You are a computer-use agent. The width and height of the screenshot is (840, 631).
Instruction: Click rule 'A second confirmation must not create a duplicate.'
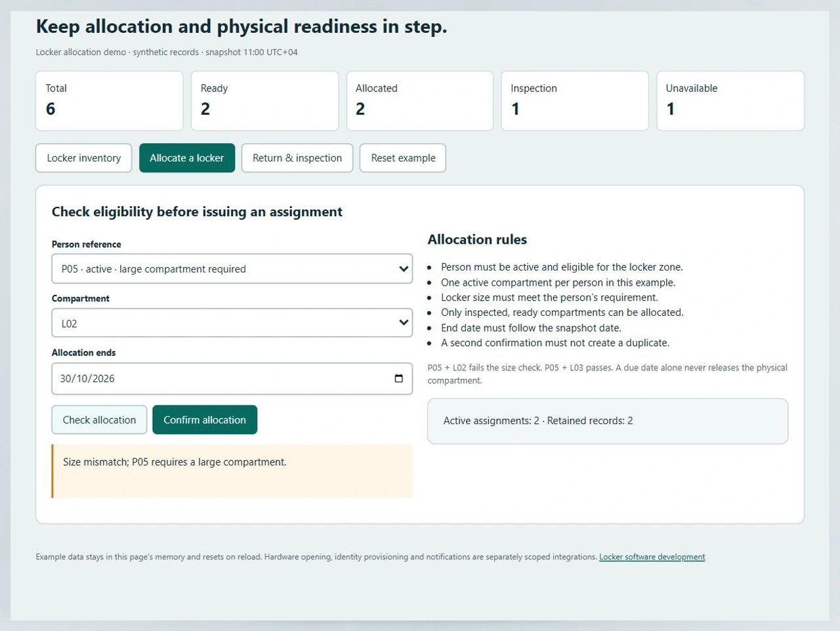click(555, 343)
